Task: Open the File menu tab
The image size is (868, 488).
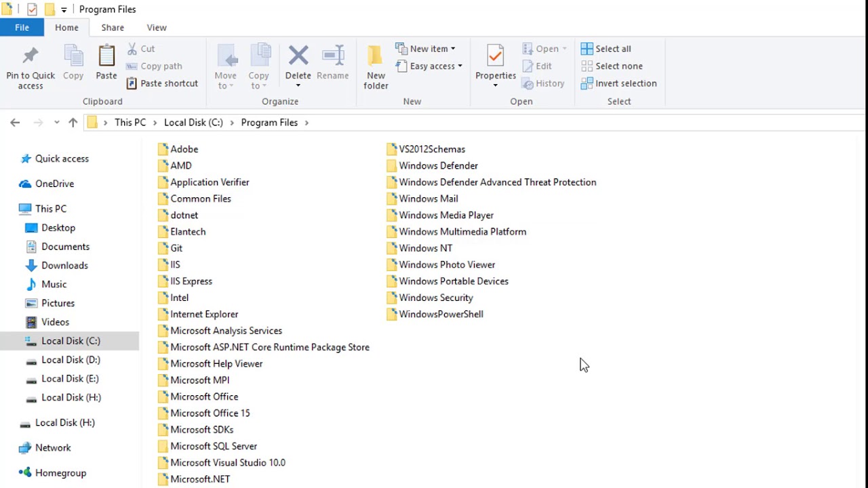Action: pos(22,28)
